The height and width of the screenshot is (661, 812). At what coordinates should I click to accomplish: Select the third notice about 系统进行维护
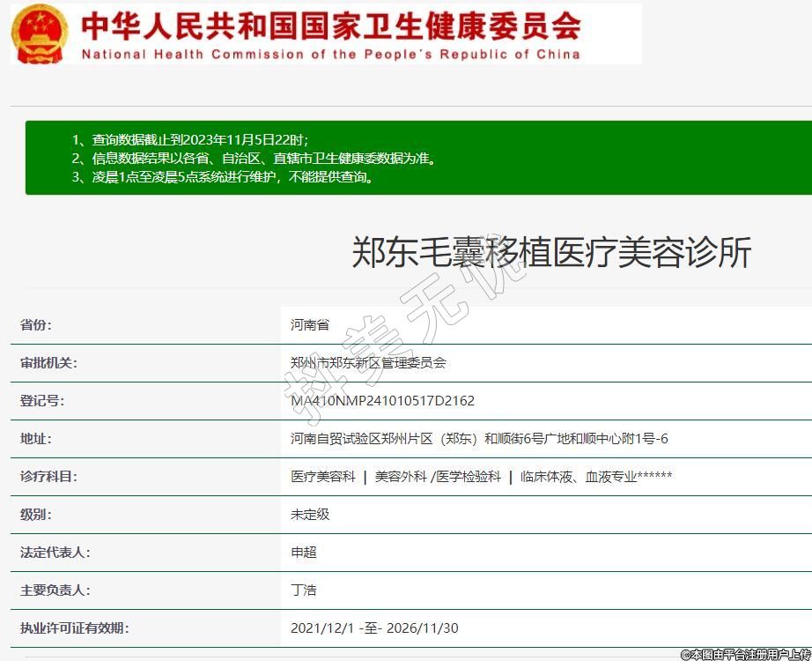coord(222,177)
